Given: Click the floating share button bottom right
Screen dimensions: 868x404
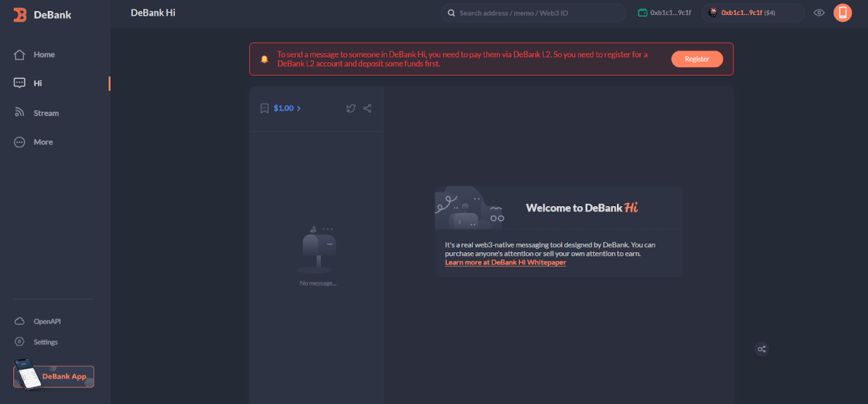Looking at the screenshot, I should tap(761, 349).
